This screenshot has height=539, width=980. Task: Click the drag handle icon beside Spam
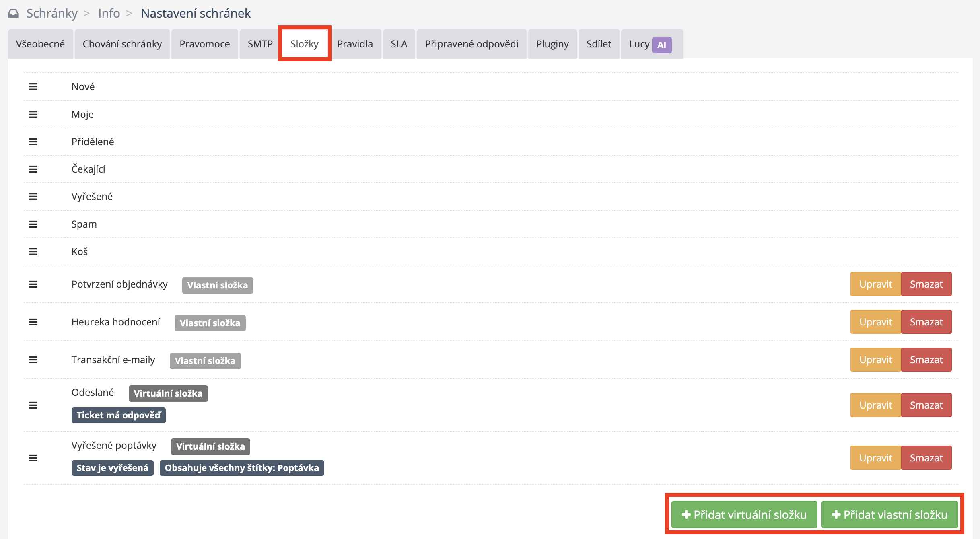33,224
